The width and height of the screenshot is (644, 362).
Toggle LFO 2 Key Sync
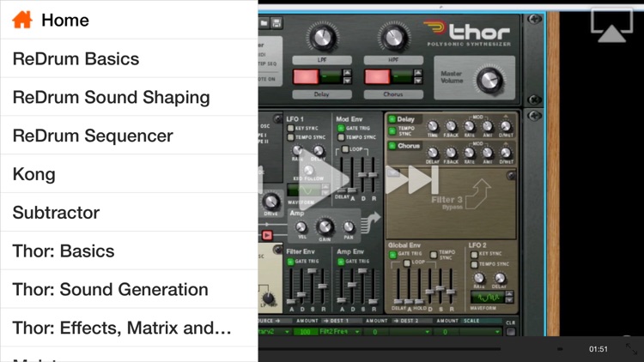(474, 255)
